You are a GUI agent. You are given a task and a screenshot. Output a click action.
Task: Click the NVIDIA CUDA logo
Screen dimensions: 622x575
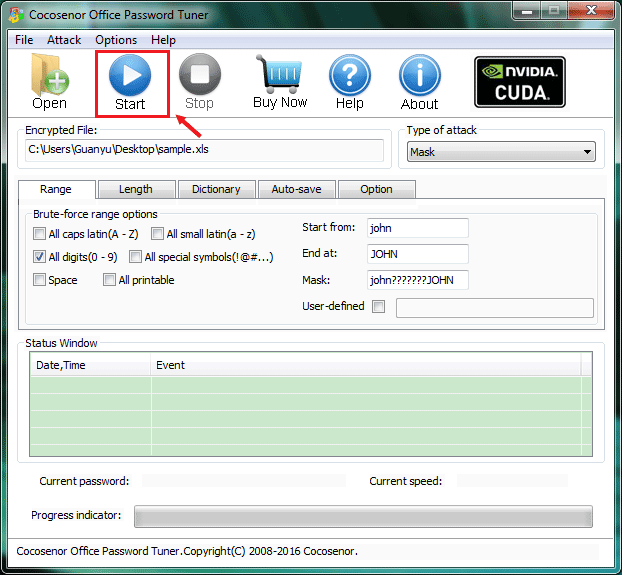pyautogui.click(x=520, y=82)
